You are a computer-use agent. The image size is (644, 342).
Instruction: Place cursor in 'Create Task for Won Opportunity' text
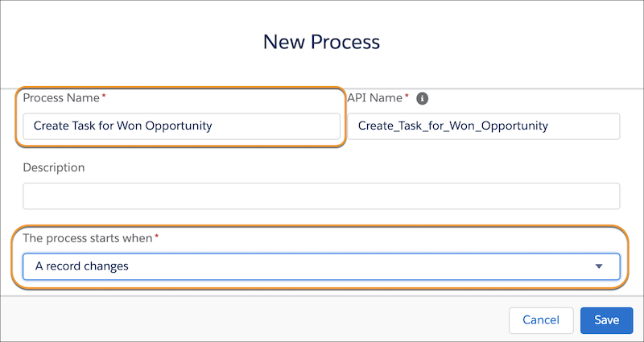(123, 126)
